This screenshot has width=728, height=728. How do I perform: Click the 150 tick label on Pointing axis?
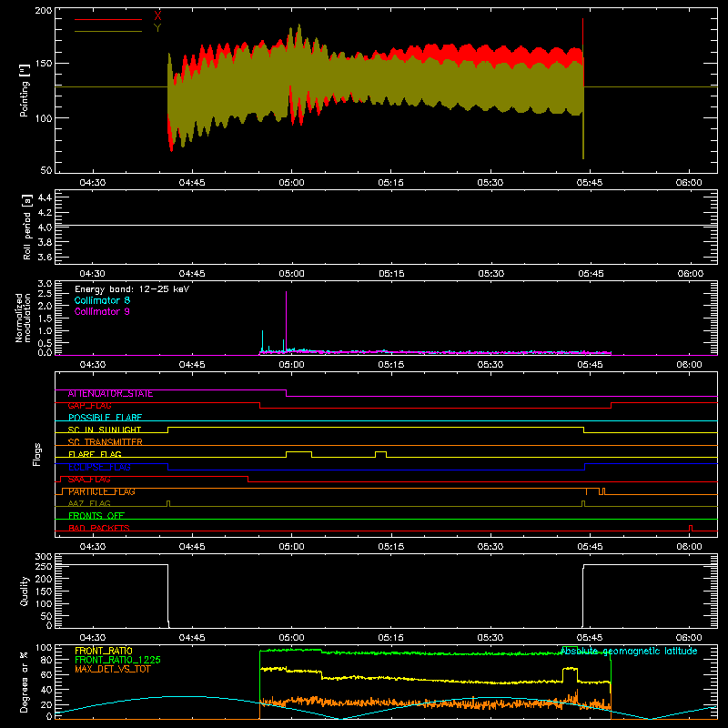[x=44, y=64]
